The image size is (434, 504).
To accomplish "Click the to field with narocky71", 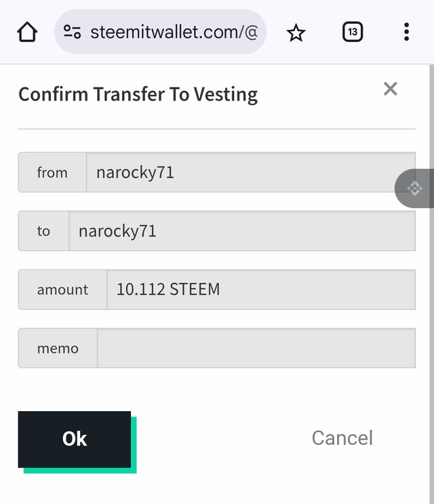I will coord(242,231).
